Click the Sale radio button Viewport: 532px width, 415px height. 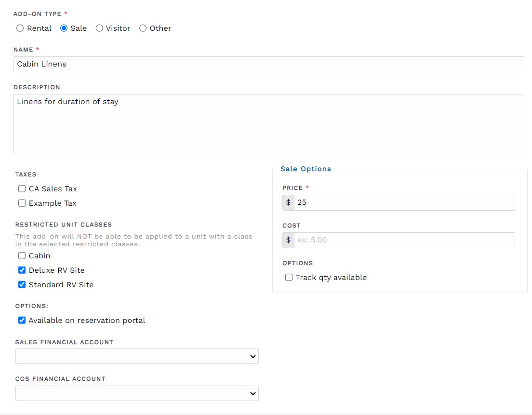point(63,28)
